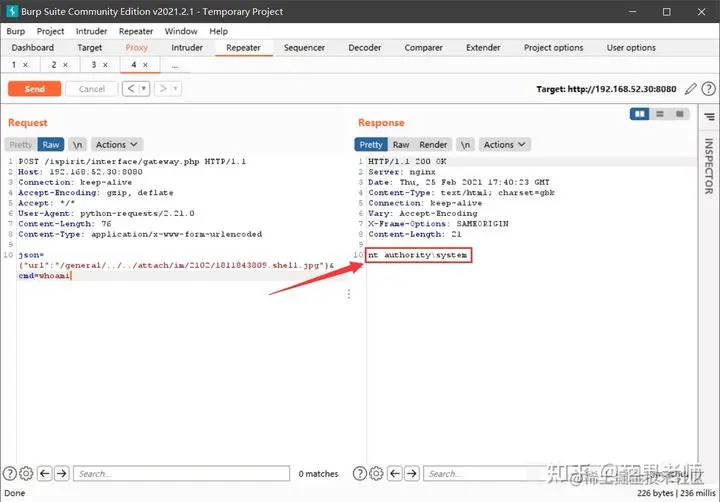Open the Project menu

(51, 31)
